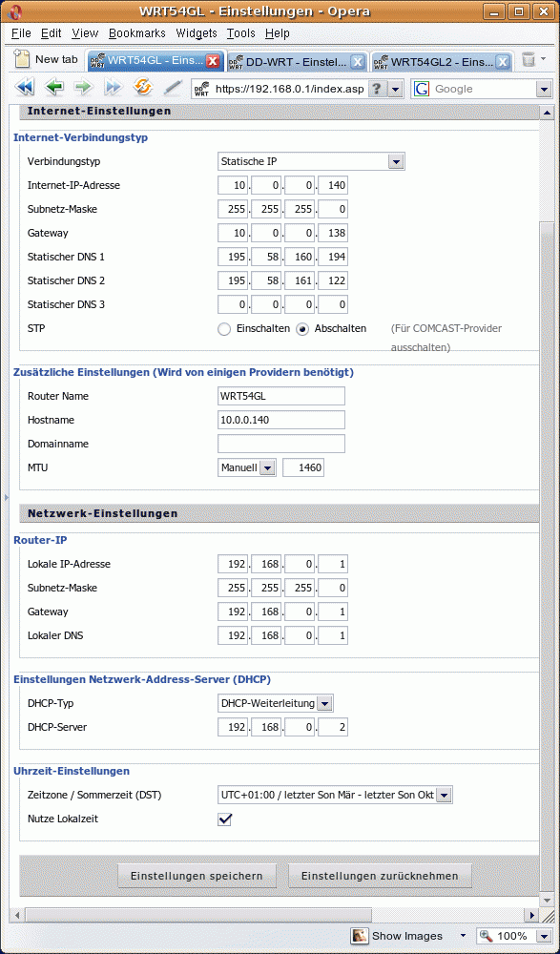Image resolution: width=560 pixels, height=954 pixels.
Task: Click the Opera logo in title bar
Action: point(14,10)
